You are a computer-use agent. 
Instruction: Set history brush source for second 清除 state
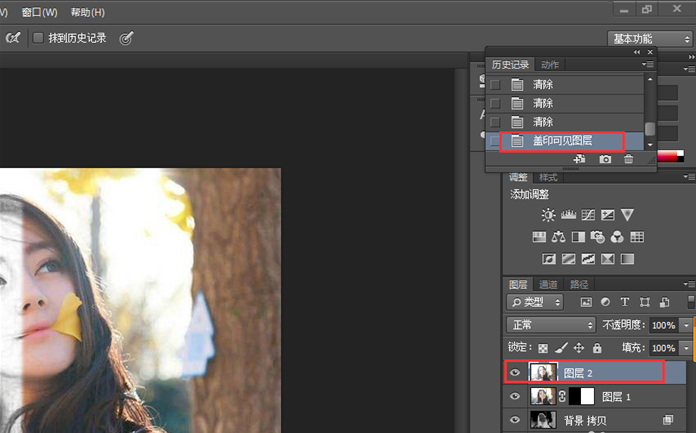point(495,103)
